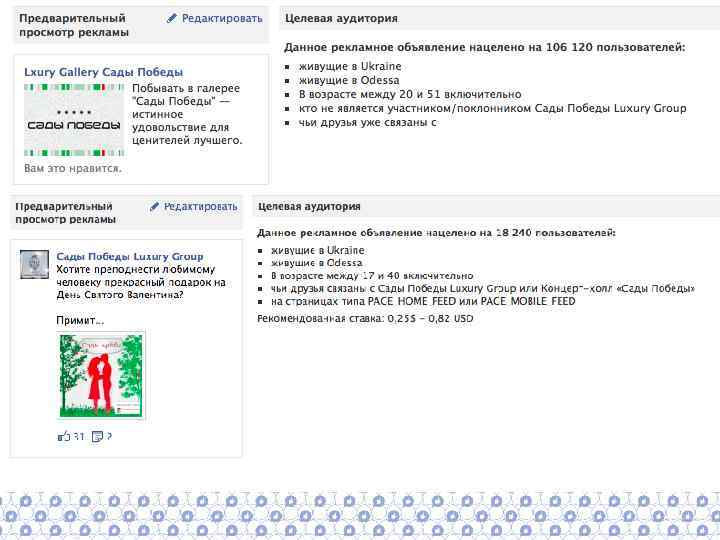This screenshot has height=540, width=720.
Task: Click 'кто не является участником/поклонником' line
Action: coord(492,109)
